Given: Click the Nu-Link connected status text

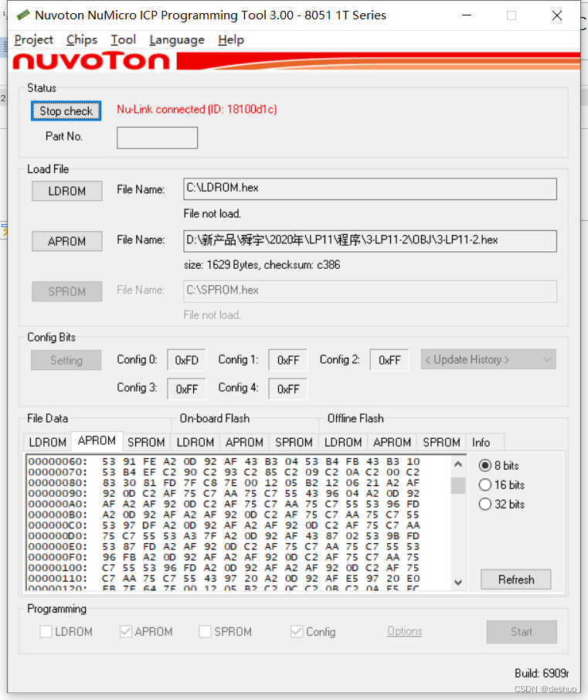Looking at the screenshot, I should coord(197,110).
